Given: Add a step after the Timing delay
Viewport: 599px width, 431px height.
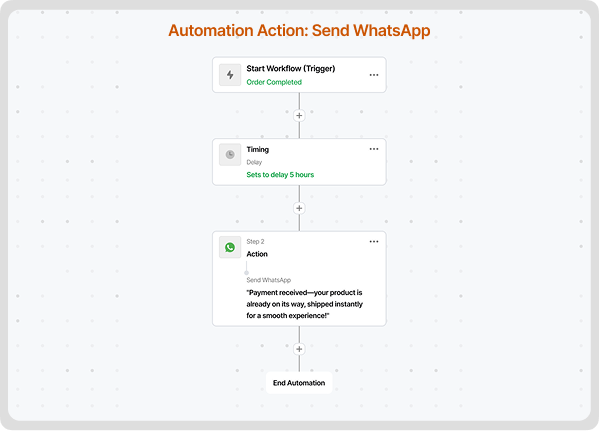Looking at the screenshot, I should point(299,208).
